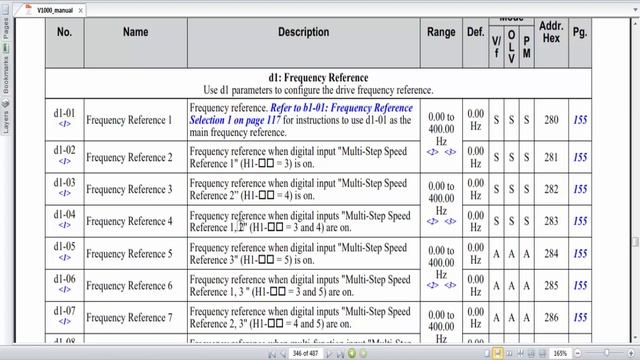
Task: Open the tab list dropdown arrow at top right
Action: tap(636, 10)
